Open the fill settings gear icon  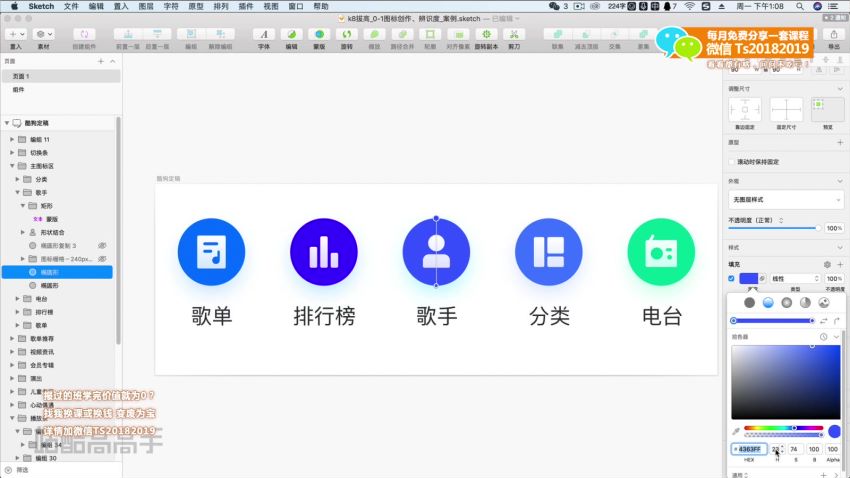pos(827,264)
